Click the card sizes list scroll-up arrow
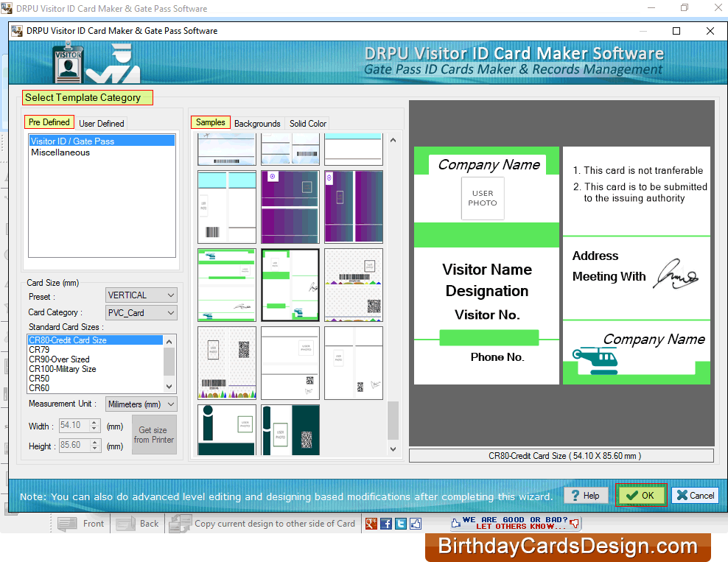Image resolution: width=728 pixels, height=562 pixels. pyautogui.click(x=169, y=342)
